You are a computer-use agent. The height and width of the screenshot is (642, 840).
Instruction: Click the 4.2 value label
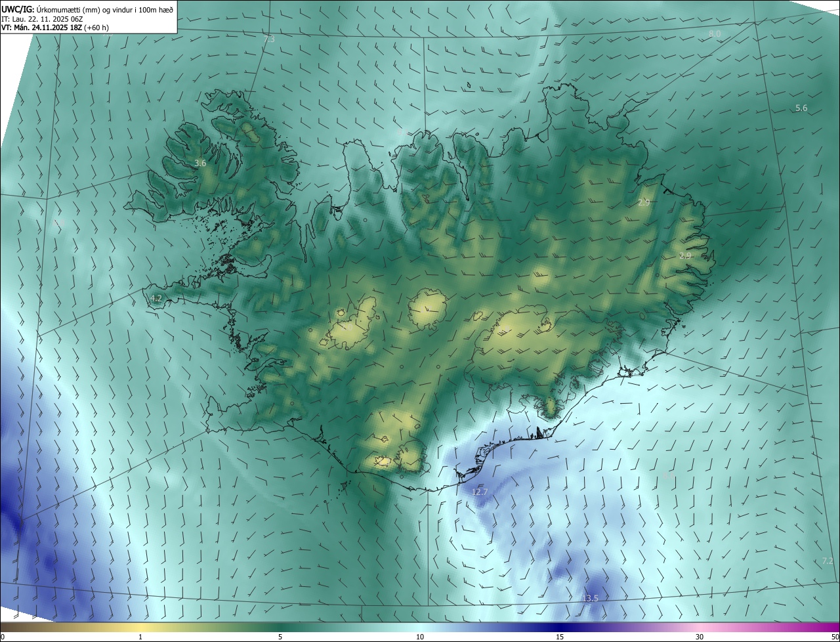[156, 298]
